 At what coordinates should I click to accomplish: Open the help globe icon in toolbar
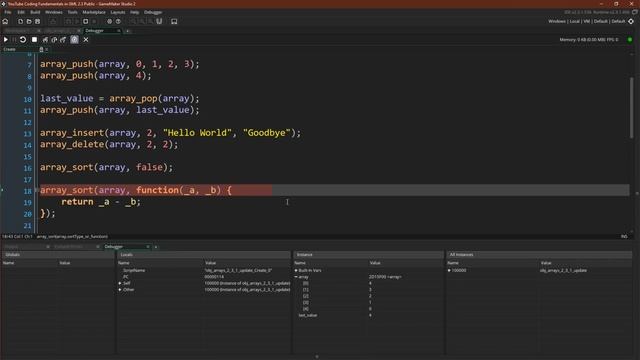tap(118, 21)
